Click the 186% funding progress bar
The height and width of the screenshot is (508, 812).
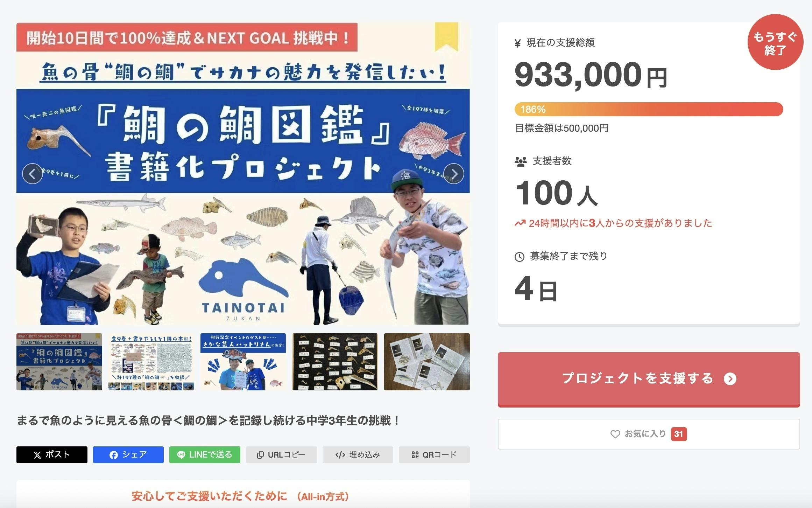pyautogui.click(x=649, y=109)
